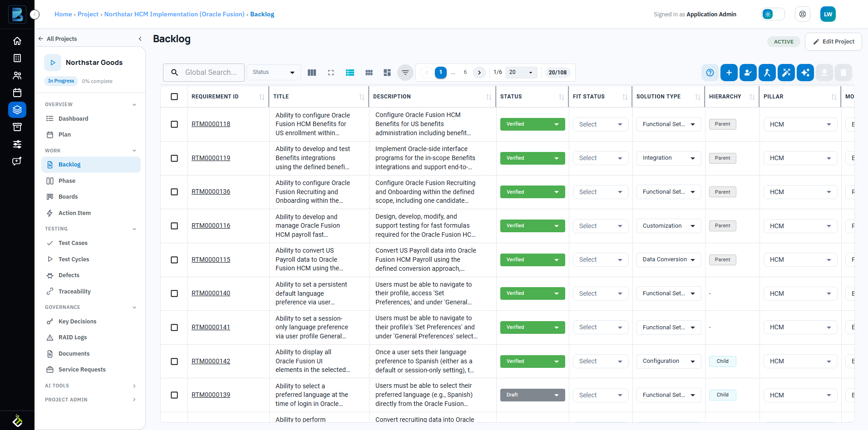Viewport: 868px width, 430px height.
Task: Open the page size dropdown showing 20
Action: [521, 73]
